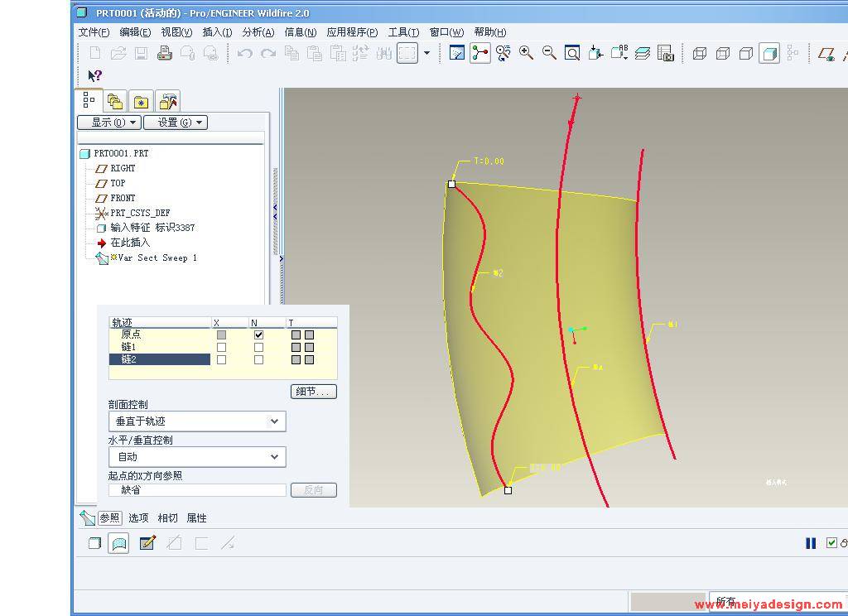The width and height of the screenshot is (848, 616).
Task: Open the 设置 button in model tree
Action: pos(175,123)
